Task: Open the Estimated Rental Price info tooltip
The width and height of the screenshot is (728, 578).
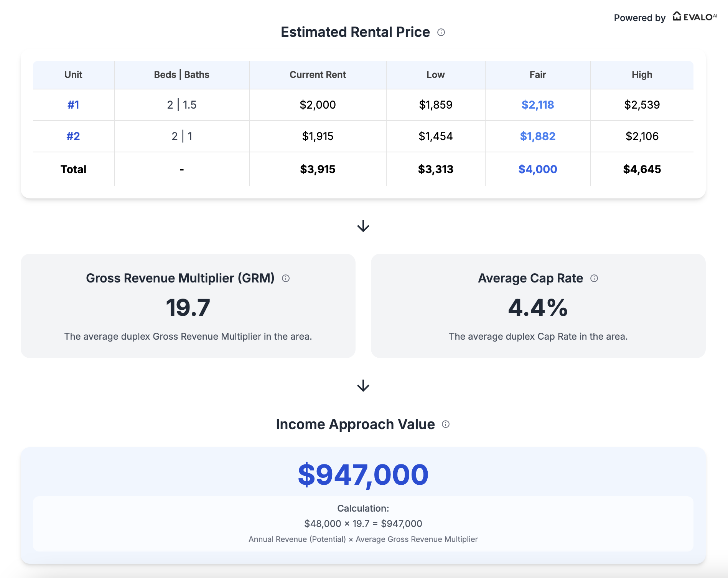Action: coord(442,32)
